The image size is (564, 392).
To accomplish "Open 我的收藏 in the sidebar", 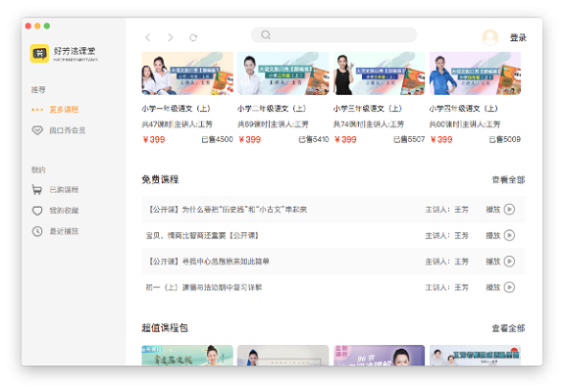I will 64,210.
